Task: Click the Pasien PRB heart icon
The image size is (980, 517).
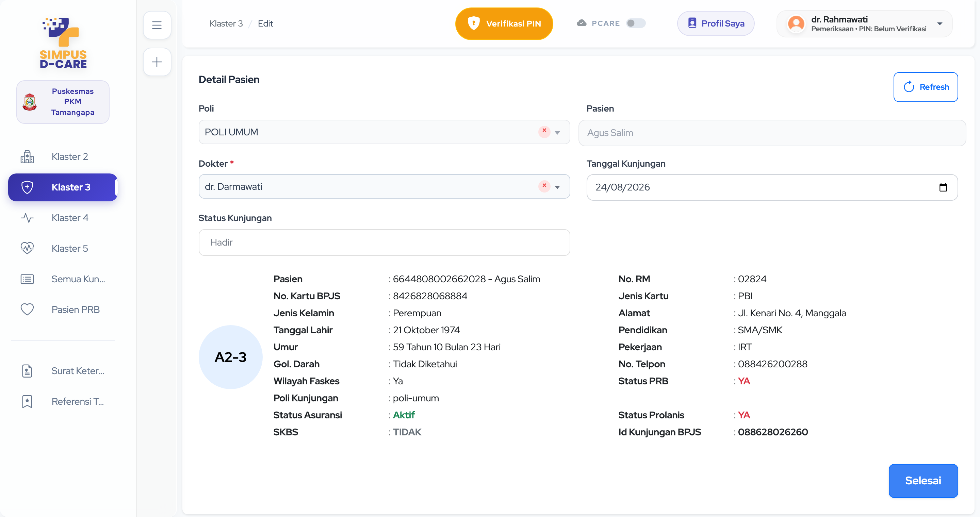Action: (27, 310)
